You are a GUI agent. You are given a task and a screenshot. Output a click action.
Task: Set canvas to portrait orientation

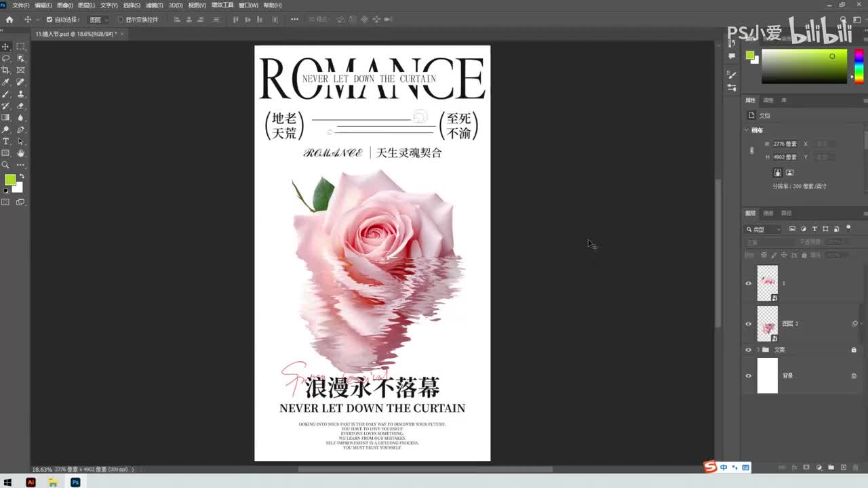pyautogui.click(x=778, y=173)
